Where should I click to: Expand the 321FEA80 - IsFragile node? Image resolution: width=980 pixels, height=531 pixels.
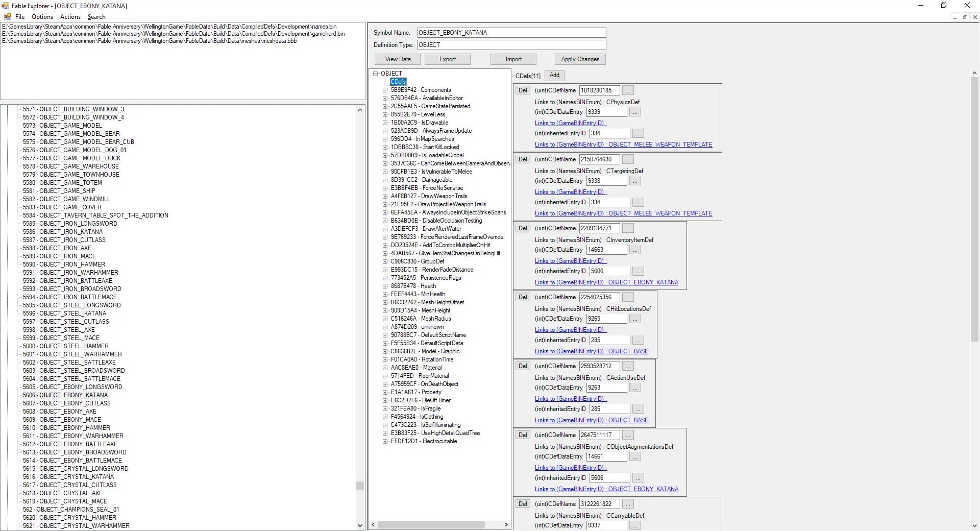click(x=385, y=408)
